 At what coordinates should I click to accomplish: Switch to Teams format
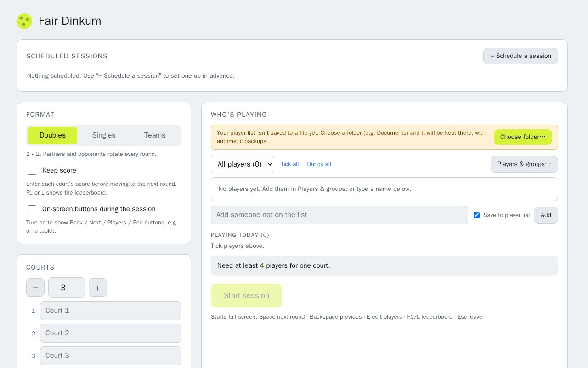coord(155,135)
